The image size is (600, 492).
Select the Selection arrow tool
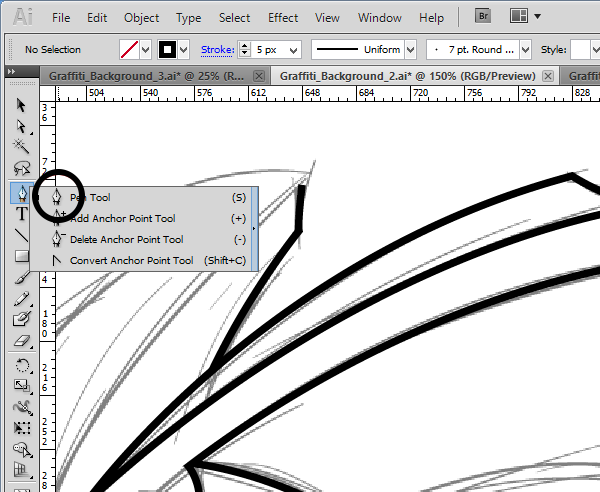point(21,105)
